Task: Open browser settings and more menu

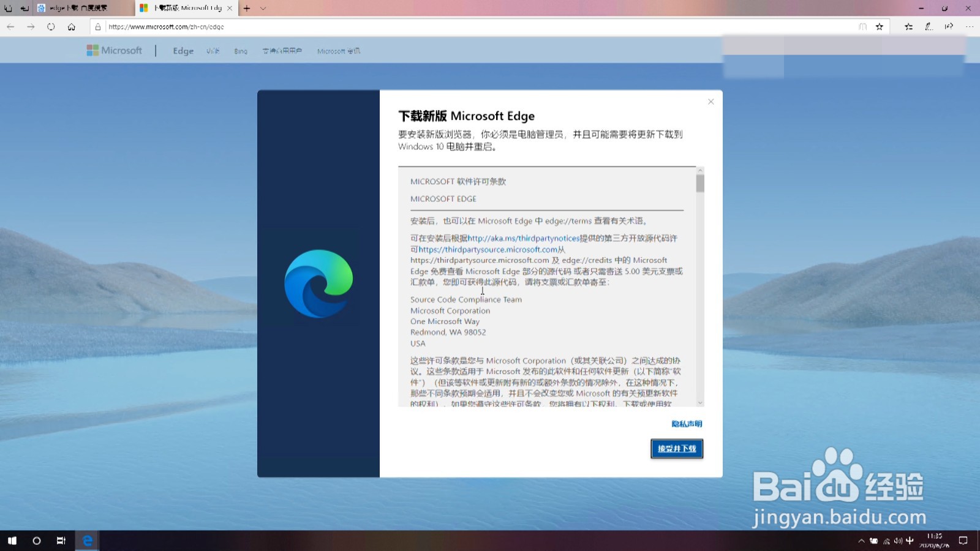Action: coord(969,26)
